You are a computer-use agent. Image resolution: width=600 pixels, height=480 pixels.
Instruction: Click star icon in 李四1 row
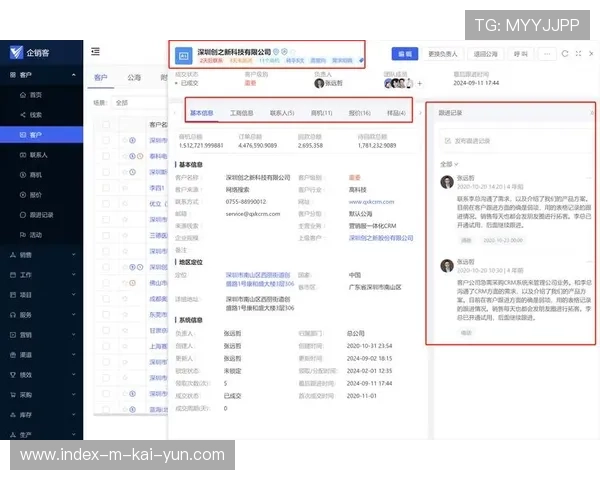click(125, 188)
